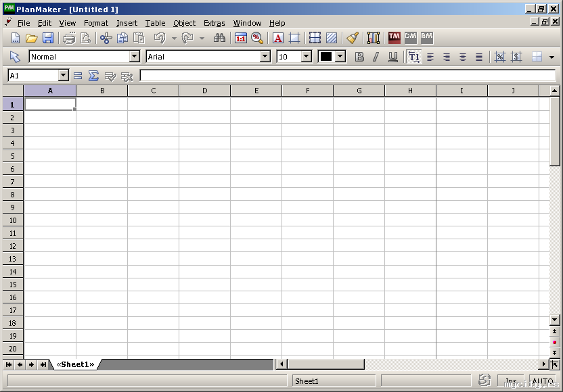Jump to the first sheet tab
The height and width of the screenshot is (392, 563).
point(9,364)
